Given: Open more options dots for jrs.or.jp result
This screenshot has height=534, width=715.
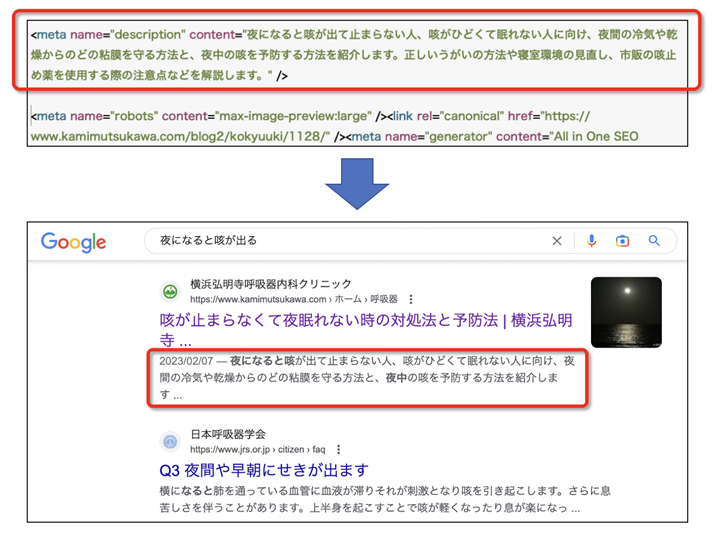Looking at the screenshot, I should [338, 450].
